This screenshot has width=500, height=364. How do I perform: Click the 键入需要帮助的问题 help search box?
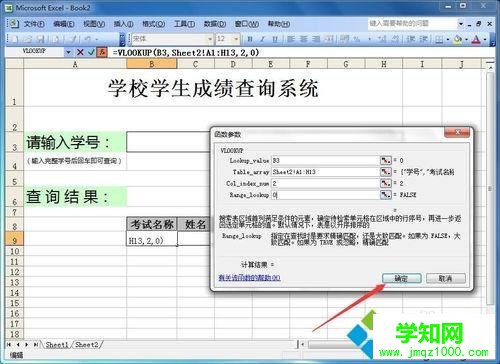click(x=413, y=24)
